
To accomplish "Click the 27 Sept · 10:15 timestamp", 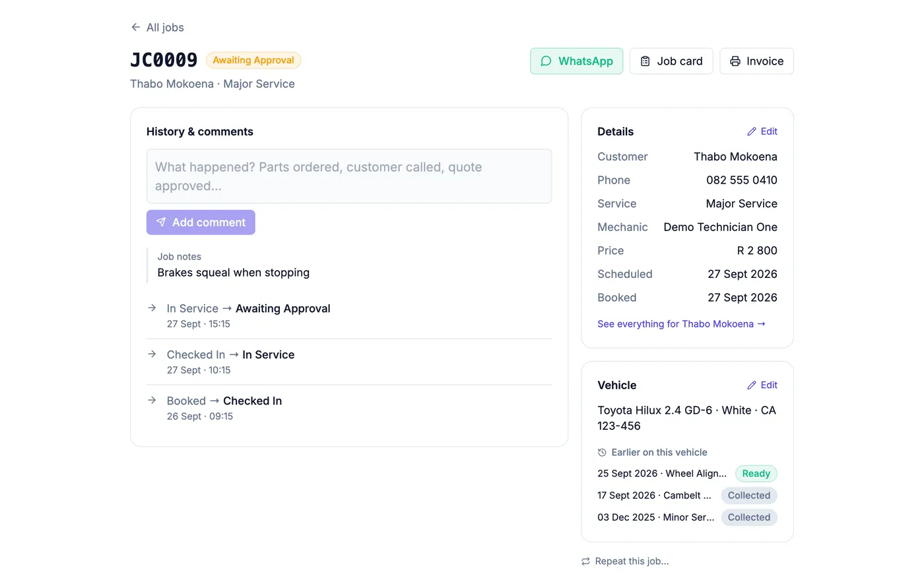I will coord(199,370).
